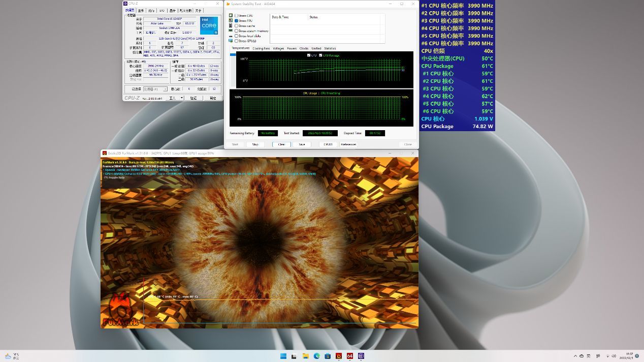Open File Explorer from the taskbar

coord(306,356)
